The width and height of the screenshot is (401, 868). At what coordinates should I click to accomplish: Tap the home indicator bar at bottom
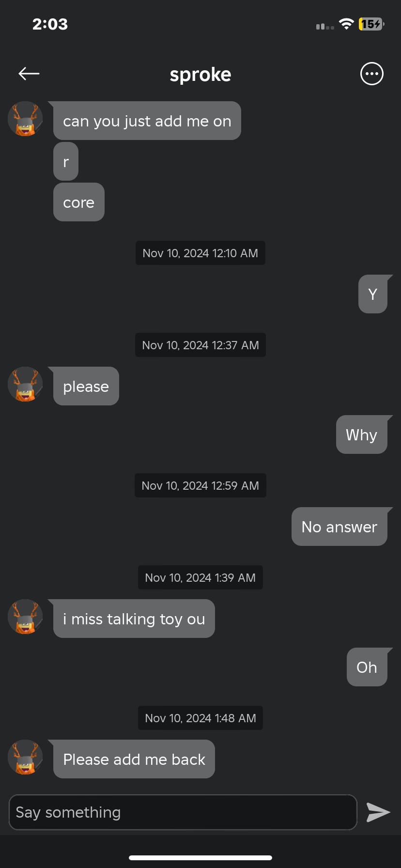pyautogui.click(x=200, y=858)
